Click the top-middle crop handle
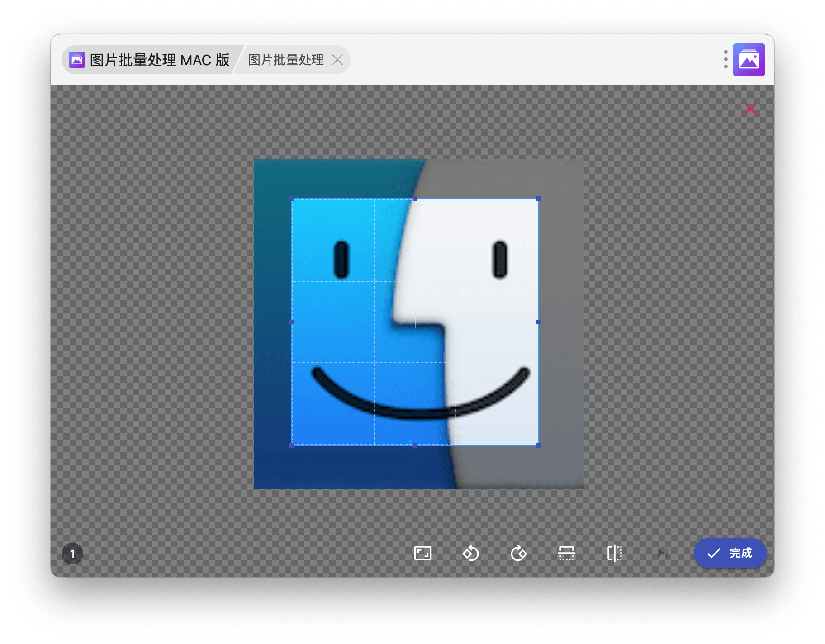This screenshot has height=644, width=825. (x=415, y=199)
